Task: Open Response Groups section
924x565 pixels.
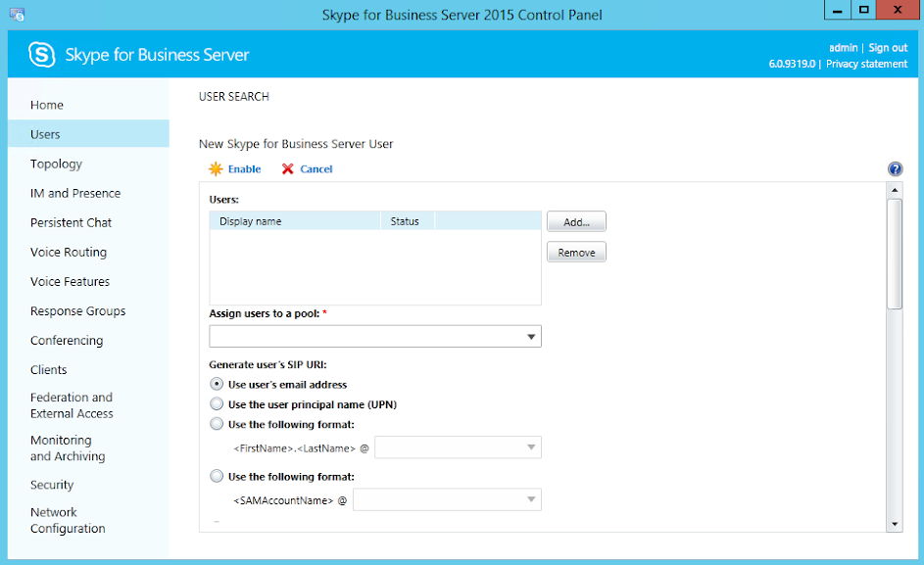Action: point(77,311)
